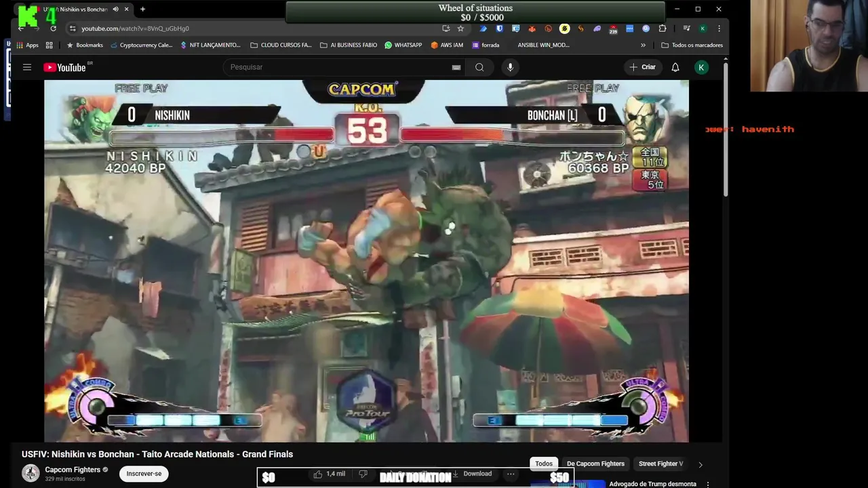Download the video

point(472,474)
